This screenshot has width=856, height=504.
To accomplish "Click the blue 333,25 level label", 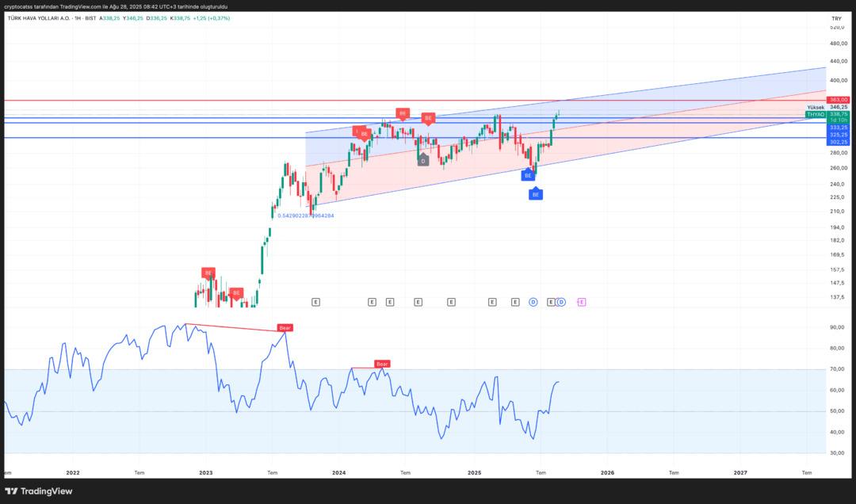I will (x=839, y=128).
